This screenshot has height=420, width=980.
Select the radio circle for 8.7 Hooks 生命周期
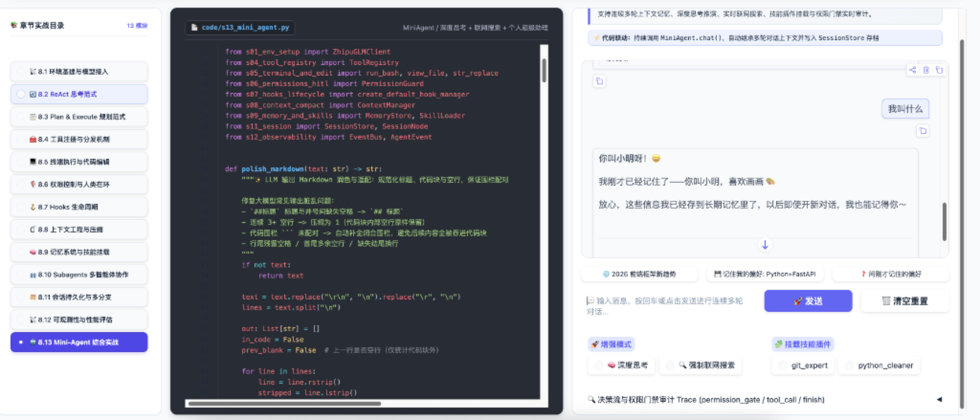point(21,207)
